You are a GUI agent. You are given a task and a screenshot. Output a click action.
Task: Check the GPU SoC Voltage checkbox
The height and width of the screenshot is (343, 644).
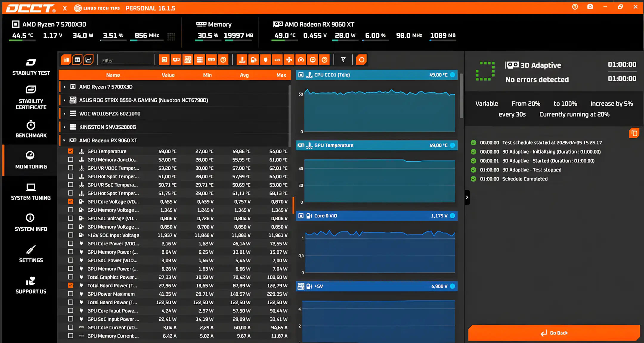coord(71,218)
